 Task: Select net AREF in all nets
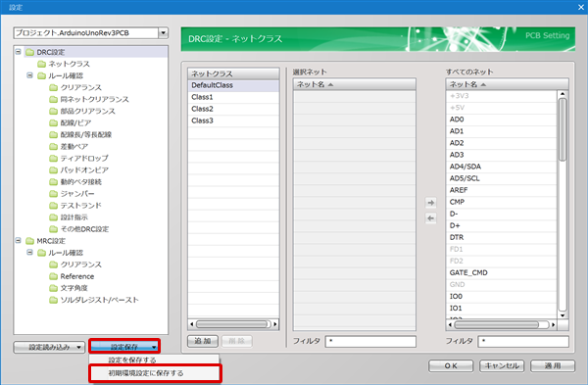[502, 190]
